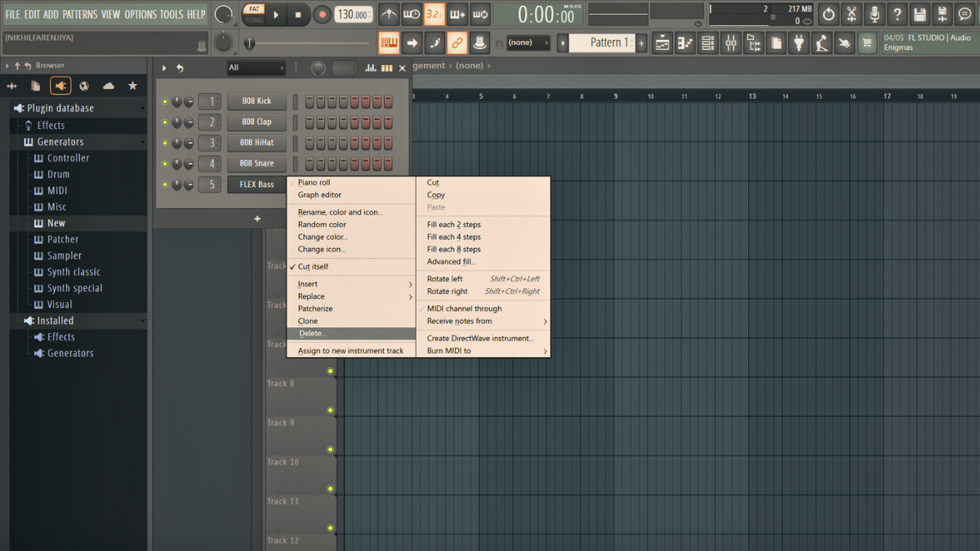980x551 pixels.
Task: Mute the FLEX Bass channel green LED
Action: pyautogui.click(x=165, y=184)
